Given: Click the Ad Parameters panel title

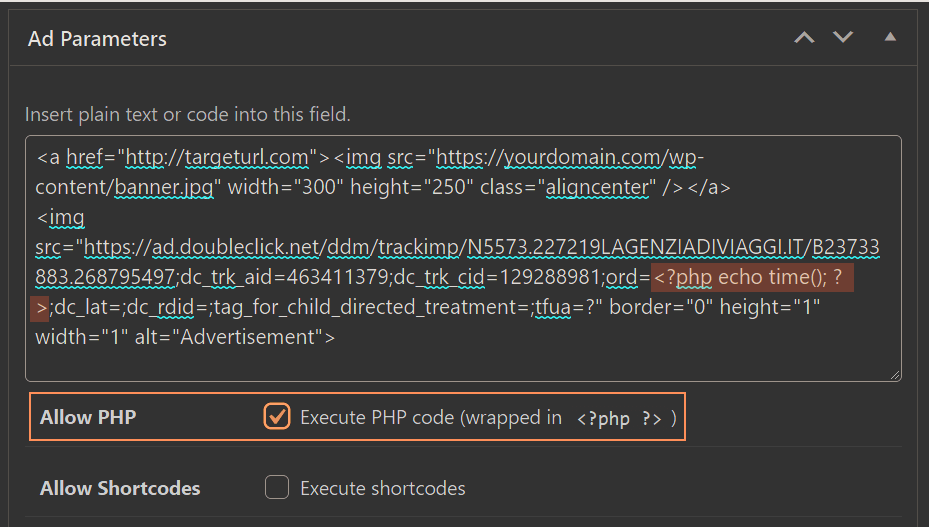Looking at the screenshot, I should (97, 39).
